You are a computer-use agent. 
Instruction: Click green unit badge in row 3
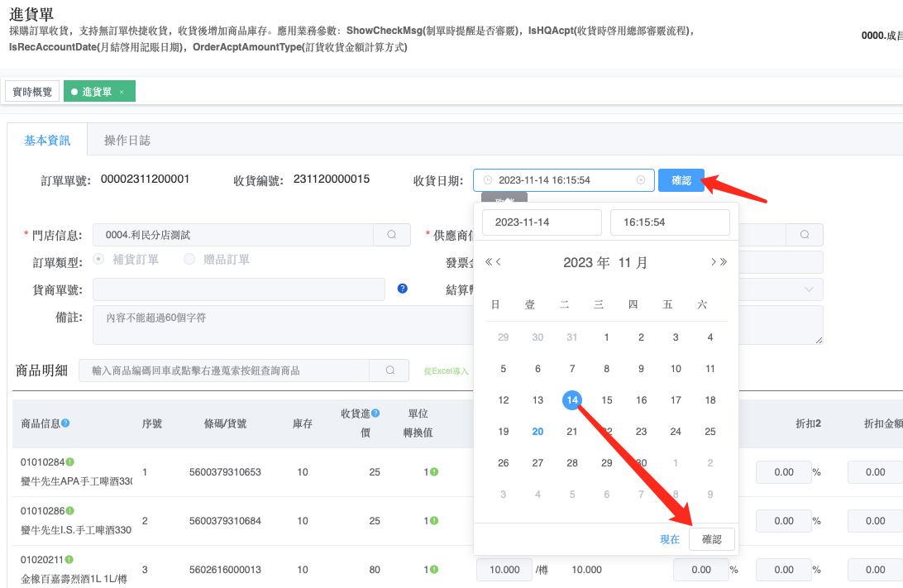(434, 570)
